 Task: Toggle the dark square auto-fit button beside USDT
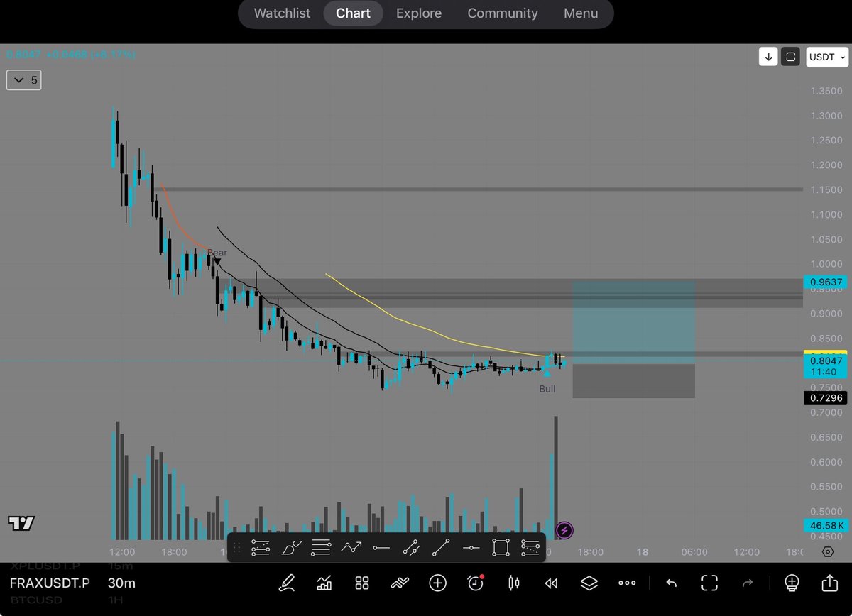(x=791, y=57)
